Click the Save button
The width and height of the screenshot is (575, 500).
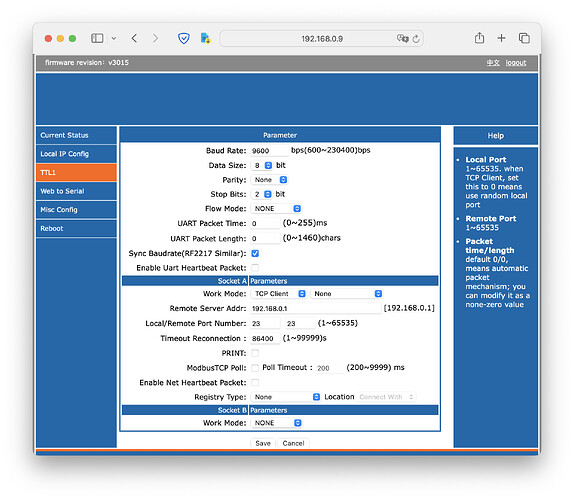[263, 443]
